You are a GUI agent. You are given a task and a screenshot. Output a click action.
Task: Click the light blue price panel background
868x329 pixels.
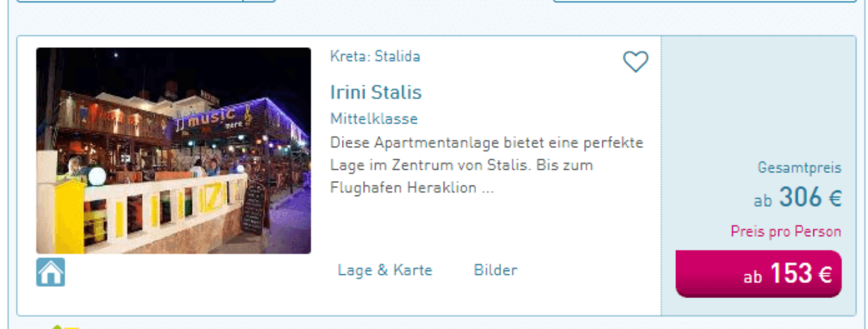coord(758,99)
